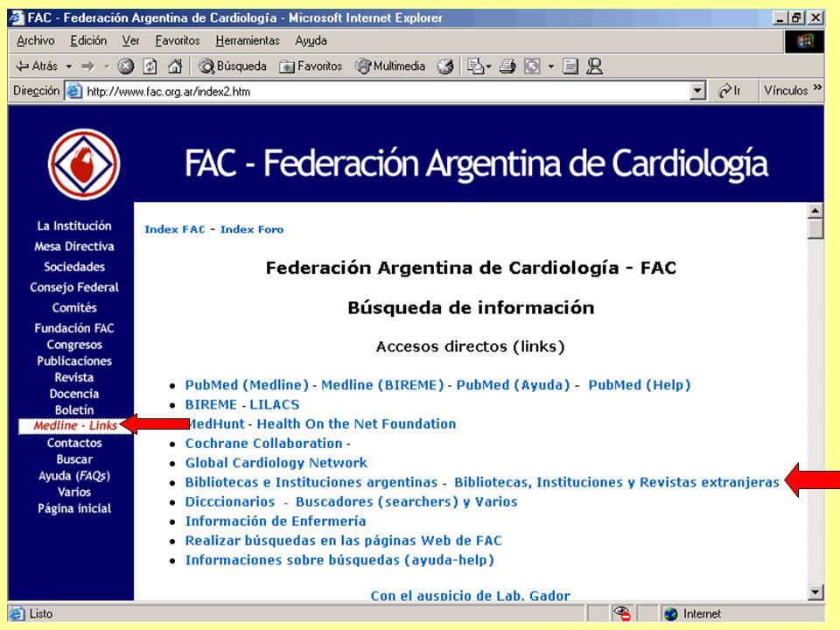Refresh the page with the reload icon
Image resolution: width=840 pixels, height=630 pixels.
pos(150,66)
